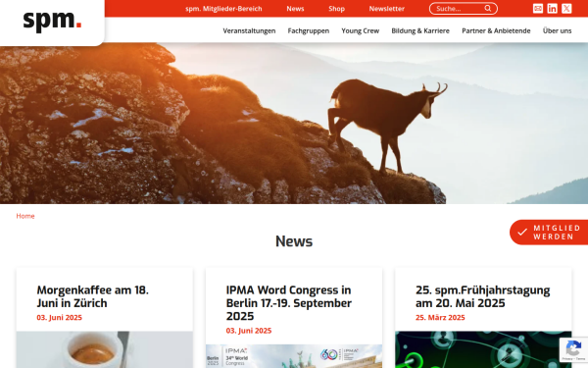Image resolution: width=588 pixels, height=368 pixels.
Task: Click the Home breadcrumb link
Action: [25, 216]
